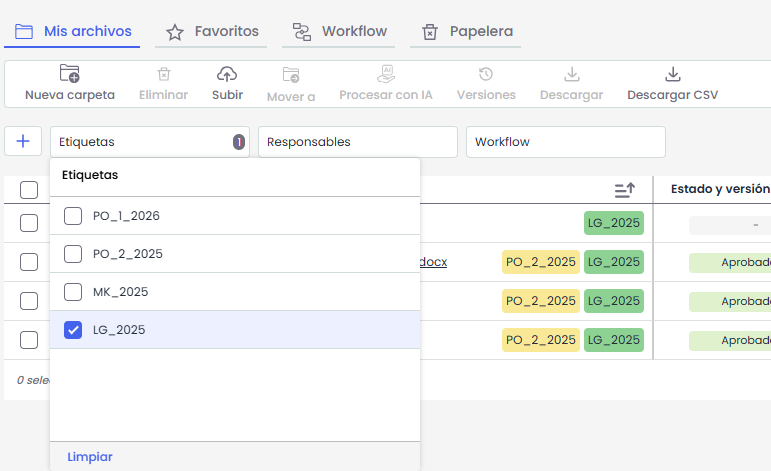This screenshot has width=771, height=471.
Task: Click the Mover a folder icon
Action: (x=291, y=75)
